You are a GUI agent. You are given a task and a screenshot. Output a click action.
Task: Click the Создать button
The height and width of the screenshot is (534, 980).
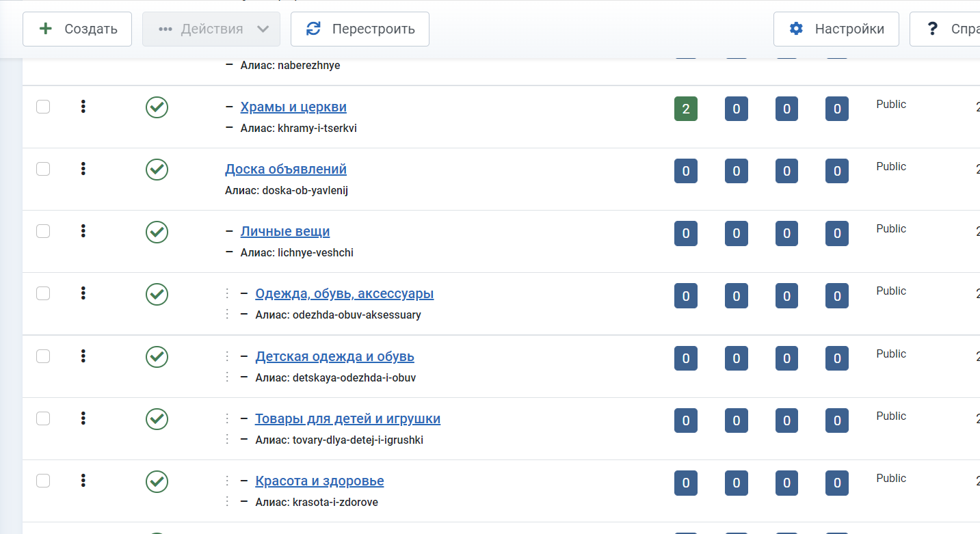tap(77, 29)
